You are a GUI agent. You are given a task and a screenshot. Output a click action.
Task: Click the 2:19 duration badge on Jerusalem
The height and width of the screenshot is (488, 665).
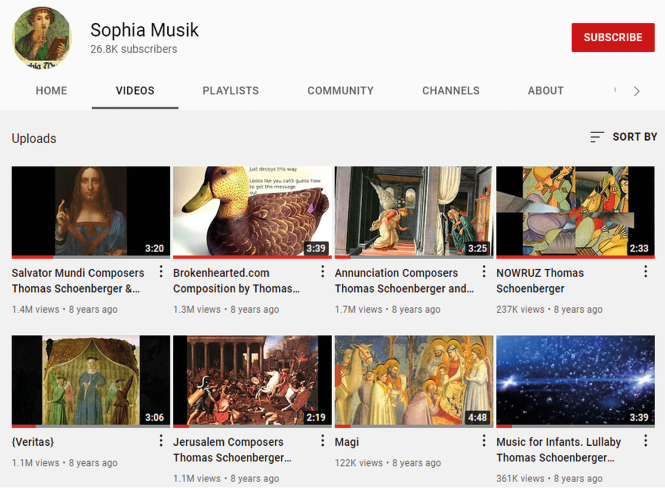pos(316,417)
